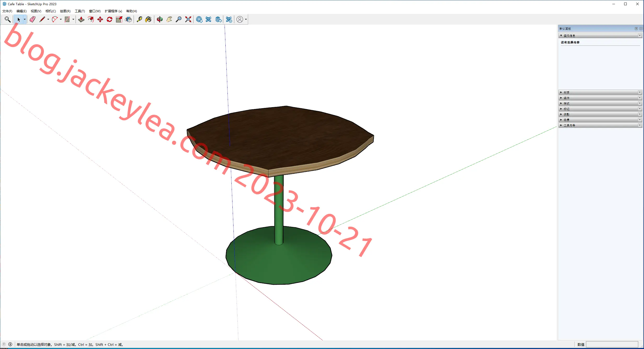Select the Zoom magnifier tool
The width and height of the screenshot is (644, 349).
[179, 19]
